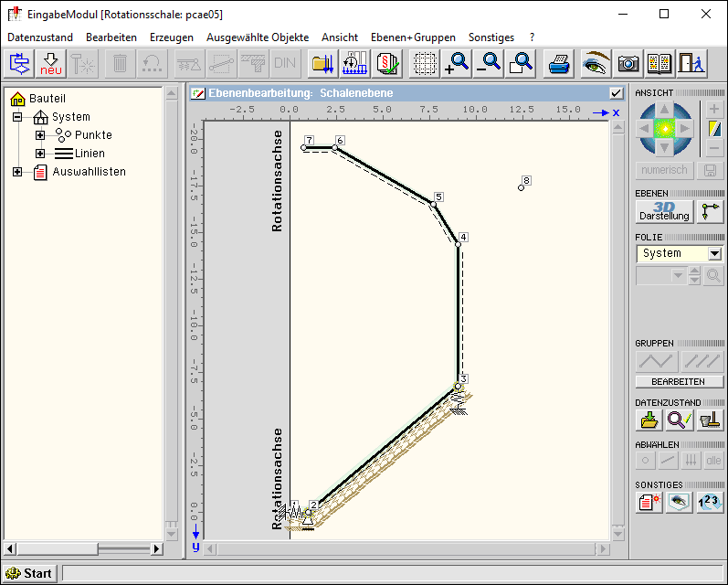
Task: Click the zoom in magnifier icon
Action: click(x=456, y=63)
